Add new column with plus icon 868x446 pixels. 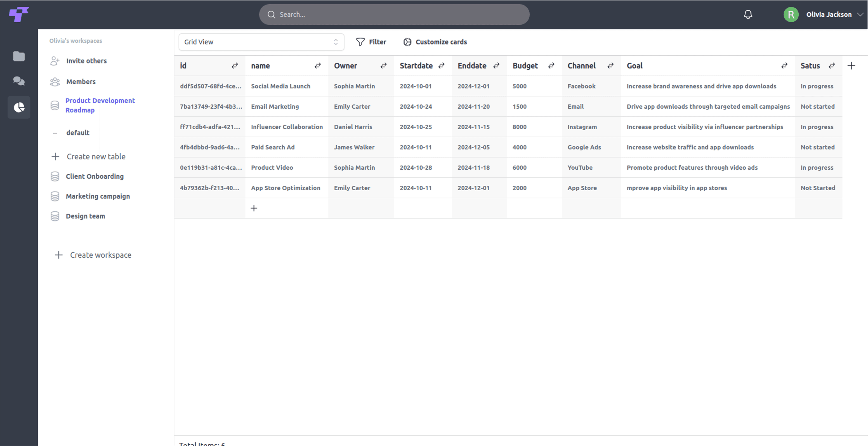[851, 66]
